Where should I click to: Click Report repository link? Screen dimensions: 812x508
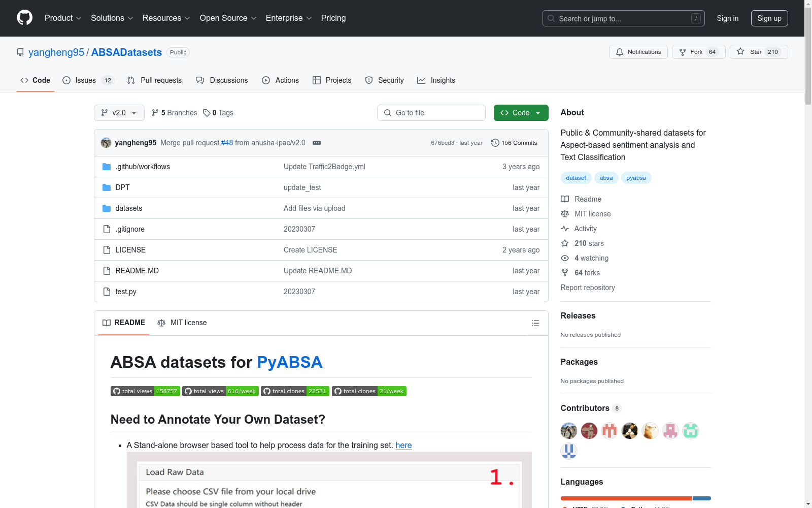tap(588, 288)
